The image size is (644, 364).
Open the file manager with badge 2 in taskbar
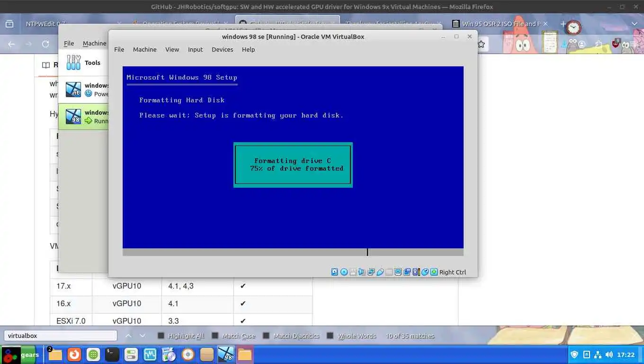click(x=55, y=355)
